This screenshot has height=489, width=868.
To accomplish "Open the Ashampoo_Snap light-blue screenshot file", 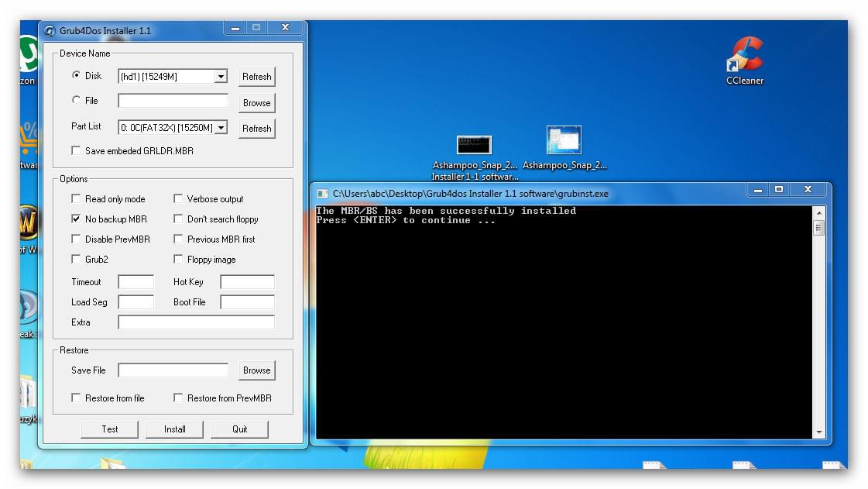I will [564, 149].
